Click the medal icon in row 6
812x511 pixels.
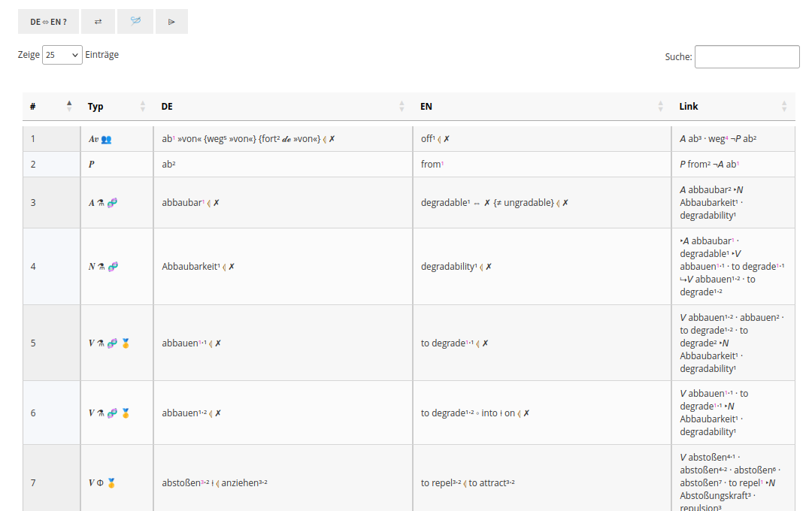click(x=126, y=413)
